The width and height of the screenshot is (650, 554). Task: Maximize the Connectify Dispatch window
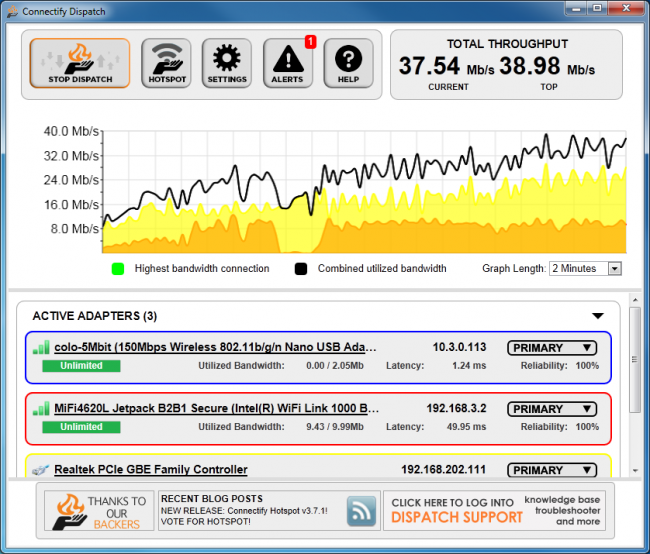597,7
